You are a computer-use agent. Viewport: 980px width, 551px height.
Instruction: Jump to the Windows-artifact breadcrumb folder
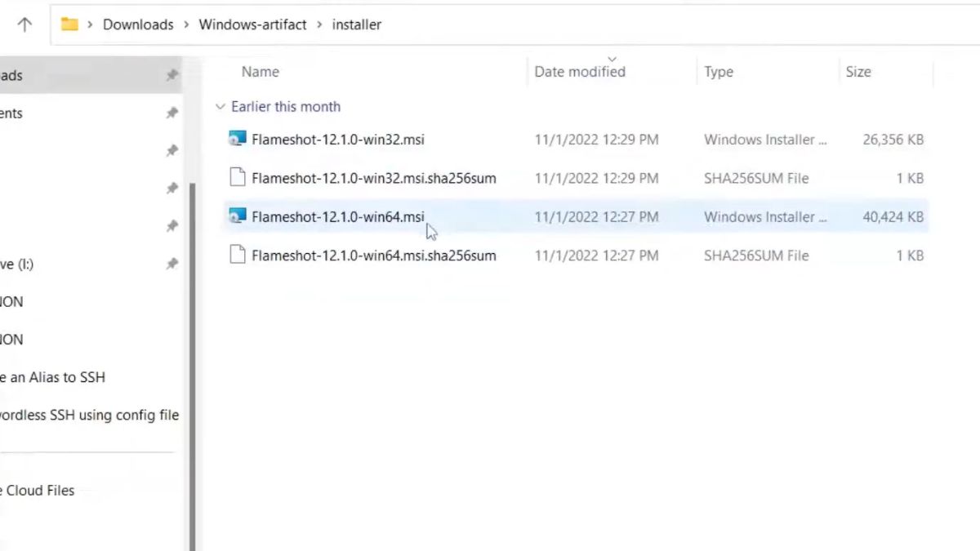[253, 24]
